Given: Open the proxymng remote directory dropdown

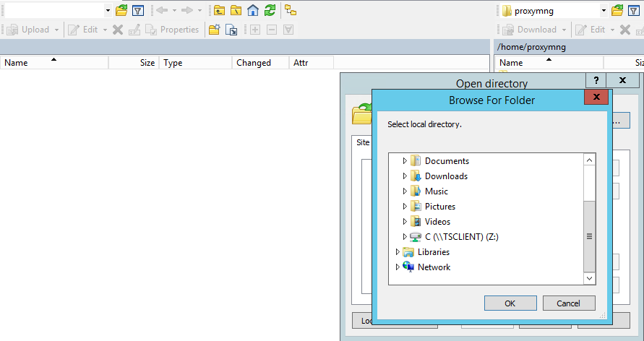Looking at the screenshot, I should [x=603, y=11].
